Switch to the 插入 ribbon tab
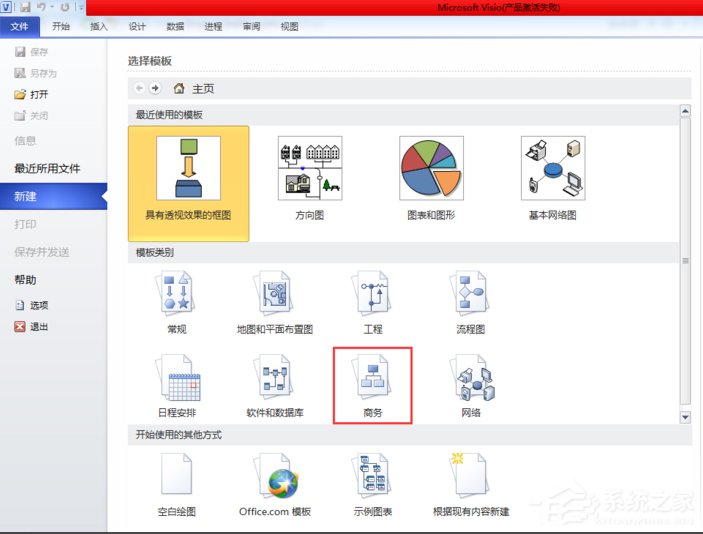Viewport: 703px width, 534px height. coord(99,26)
